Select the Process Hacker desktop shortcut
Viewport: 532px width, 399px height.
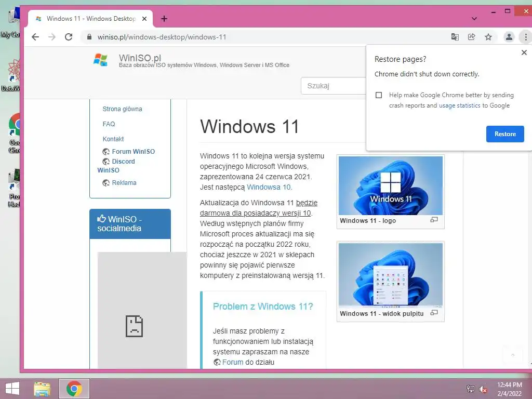[x=14, y=188]
